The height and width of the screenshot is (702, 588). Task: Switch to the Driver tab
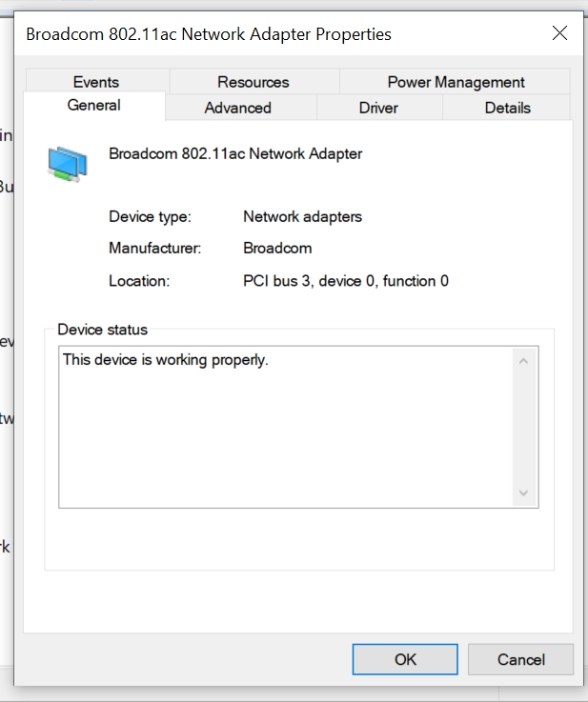tap(378, 108)
